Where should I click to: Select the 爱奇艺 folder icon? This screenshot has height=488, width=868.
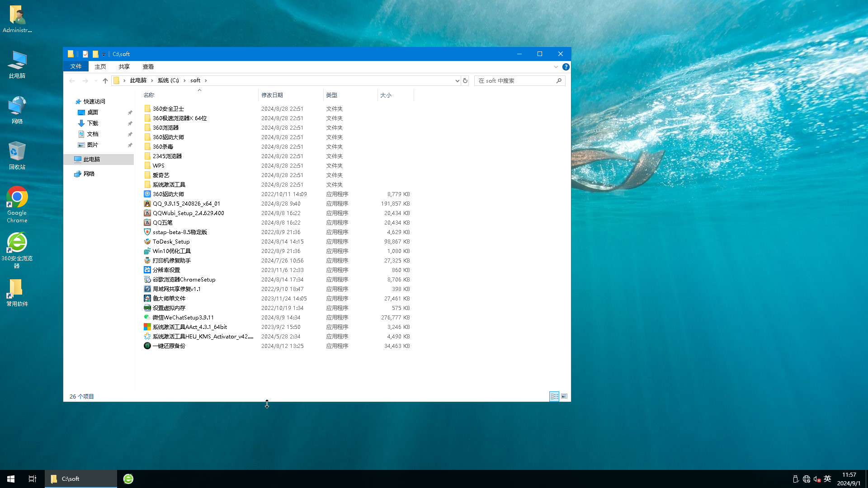[x=147, y=175]
